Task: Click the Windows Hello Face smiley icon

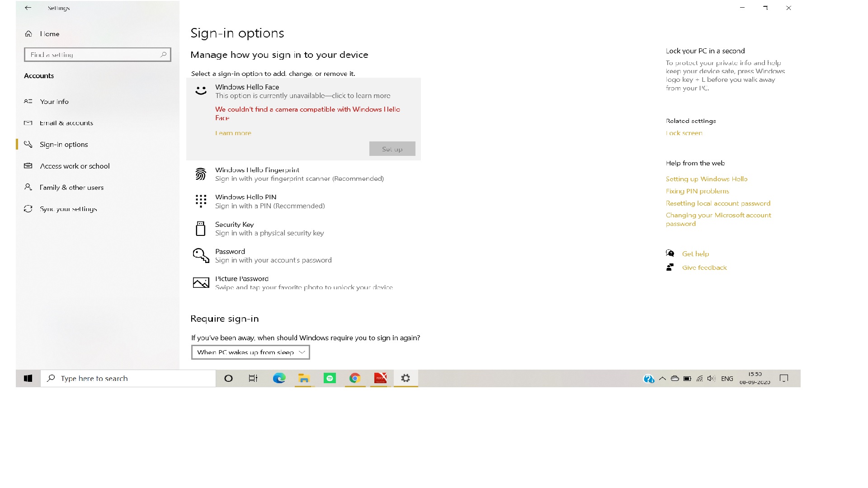Action: point(201,91)
